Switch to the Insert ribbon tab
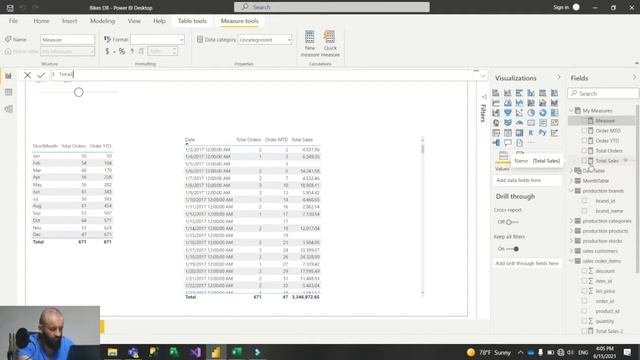The image size is (640, 360). (69, 21)
